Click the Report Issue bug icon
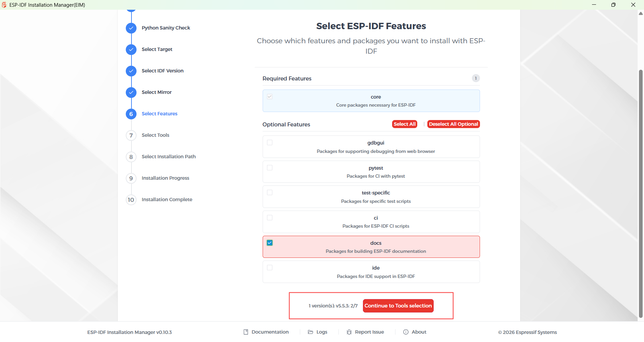 pos(349,332)
